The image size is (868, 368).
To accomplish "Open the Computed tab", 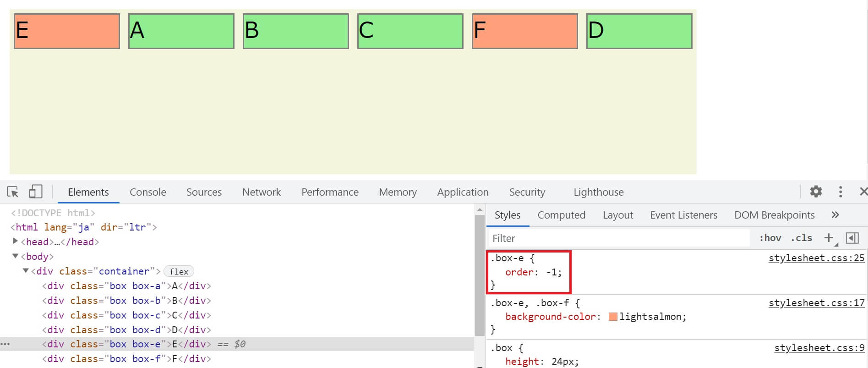I will tap(561, 215).
